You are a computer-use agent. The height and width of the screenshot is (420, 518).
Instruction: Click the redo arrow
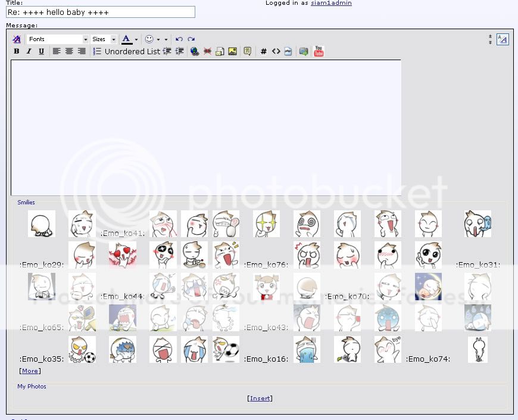pyautogui.click(x=191, y=39)
